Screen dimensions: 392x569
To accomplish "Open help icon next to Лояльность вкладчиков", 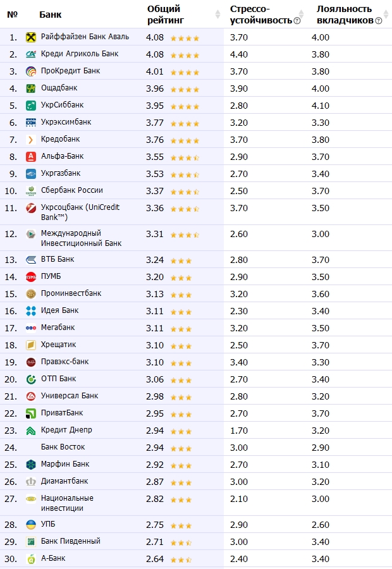I will pyautogui.click(x=378, y=21).
